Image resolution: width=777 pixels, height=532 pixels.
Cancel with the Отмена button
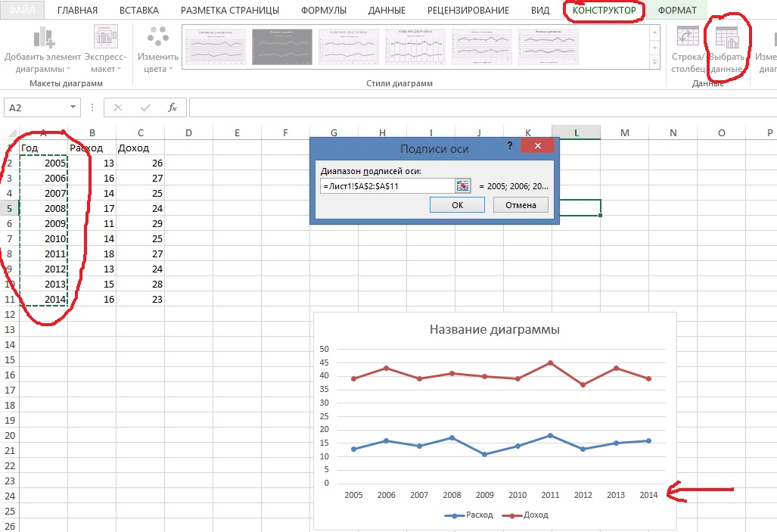(521, 205)
